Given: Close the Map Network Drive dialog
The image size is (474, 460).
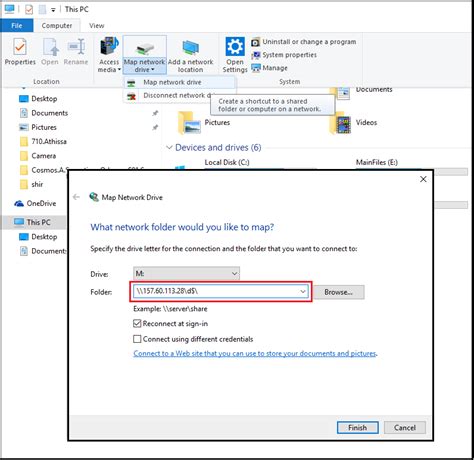Looking at the screenshot, I should (x=423, y=179).
